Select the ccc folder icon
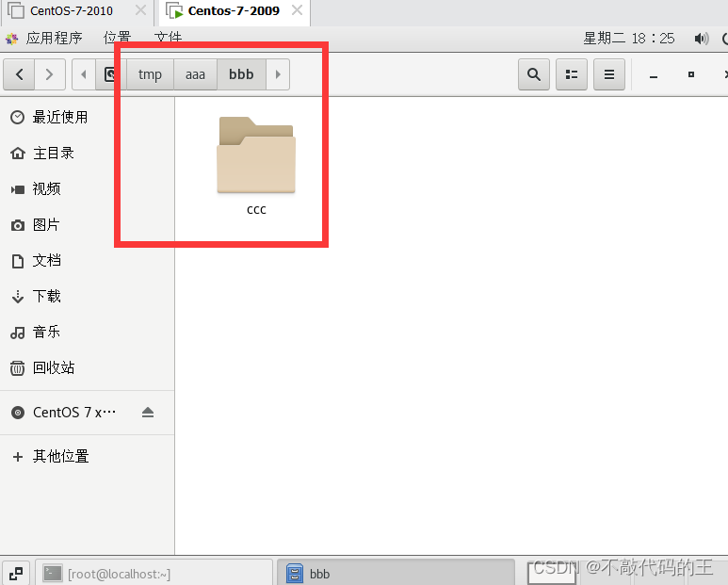 pyautogui.click(x=256, y=154)
